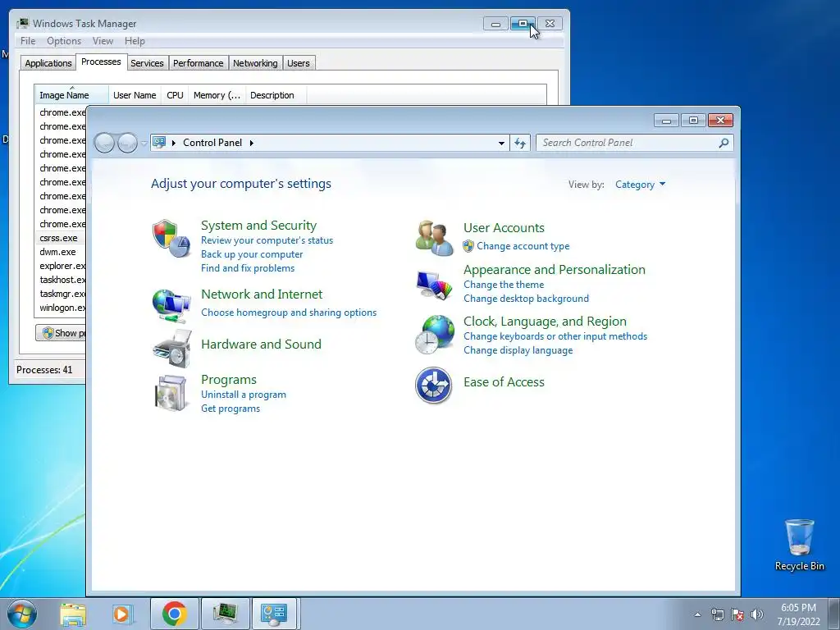Open the Options menu in Task Manager
The image size is (840, 630).
pos(64,41)
